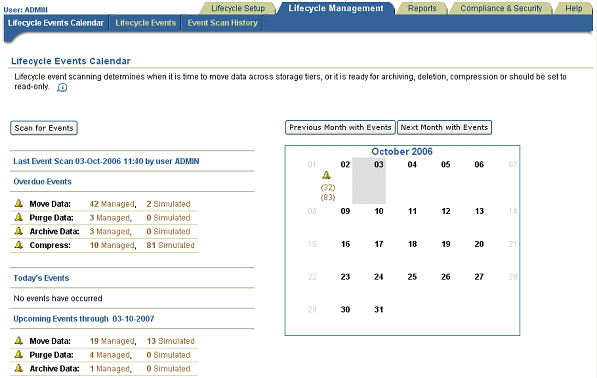Go to the Lifecycle Events subtab
The height and width of the screenshot is (378, 597).
coord(145,23)
